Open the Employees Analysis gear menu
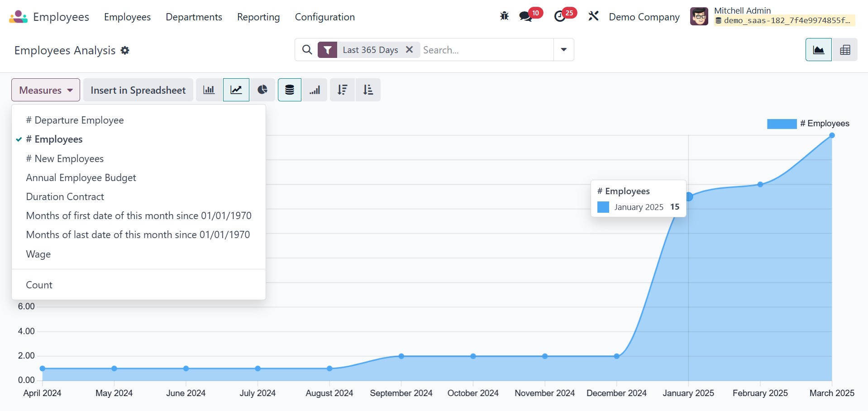The image size is (868, 411). (125, 51)
